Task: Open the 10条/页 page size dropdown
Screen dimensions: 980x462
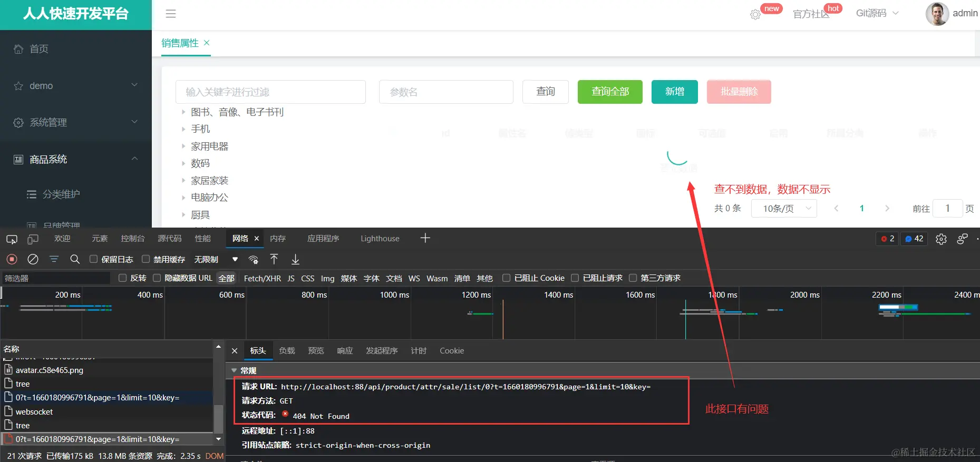Action: [784, 209]
